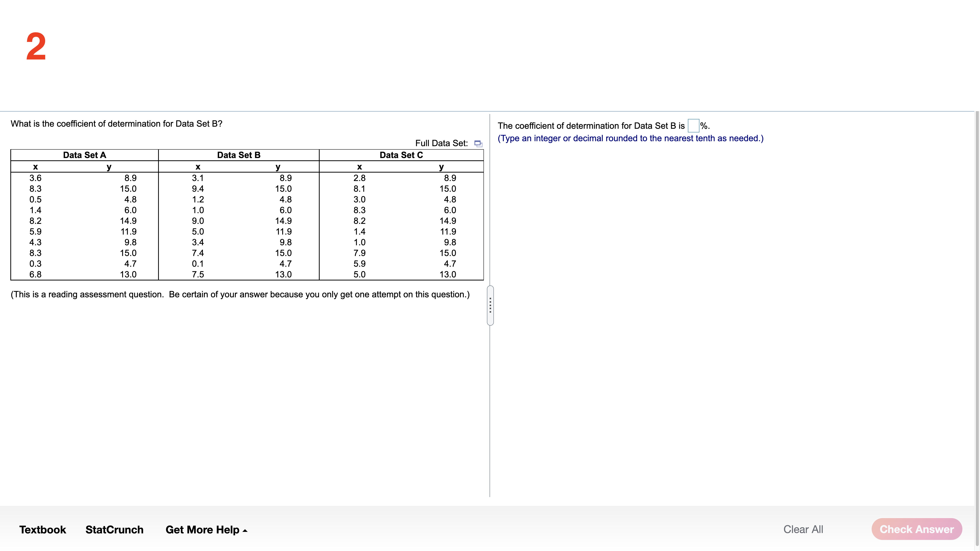The width and height of the screenshot is (980, 551).
Task: Click Clear All to reset your answer
Action: point(803,529)
